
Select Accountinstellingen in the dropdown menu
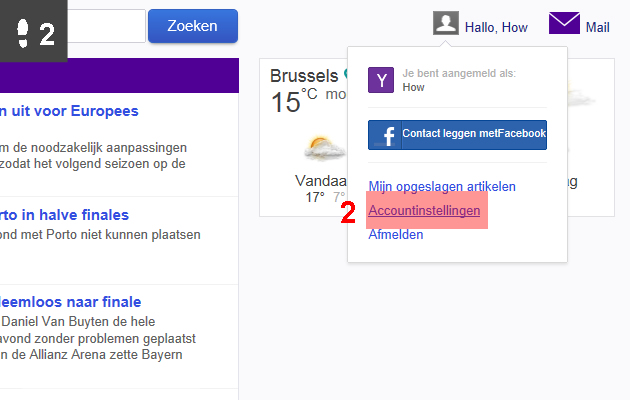click(424, 210)
